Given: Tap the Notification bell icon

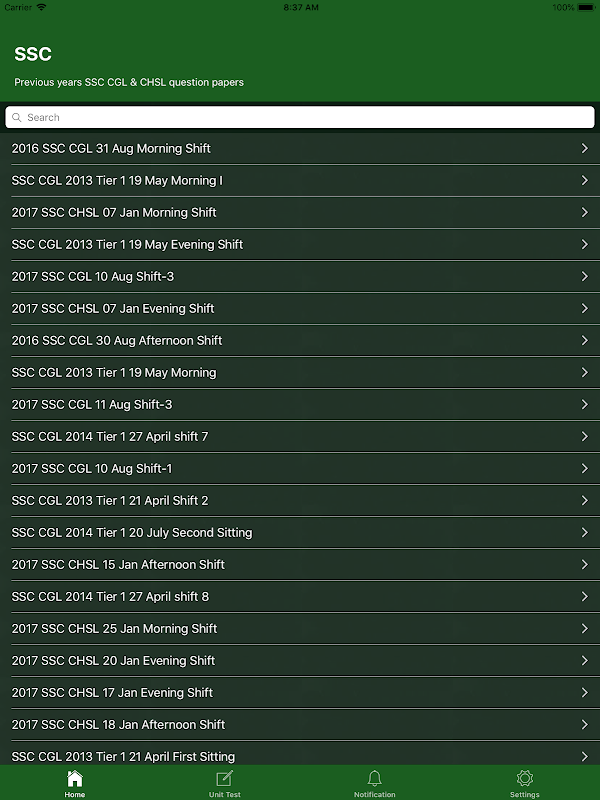Looking at the screenshot, I should tap(375, 779).
